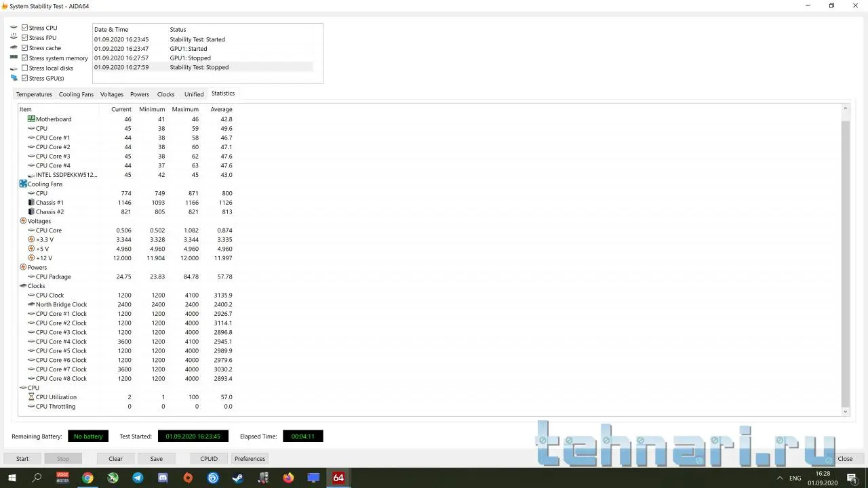Click the Average column header
868x488 pixels.
(x=218, y=109)
